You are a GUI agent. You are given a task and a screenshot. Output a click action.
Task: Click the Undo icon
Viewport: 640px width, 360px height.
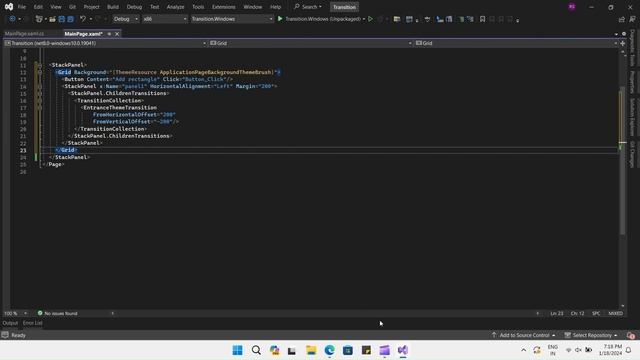[83, 19]
